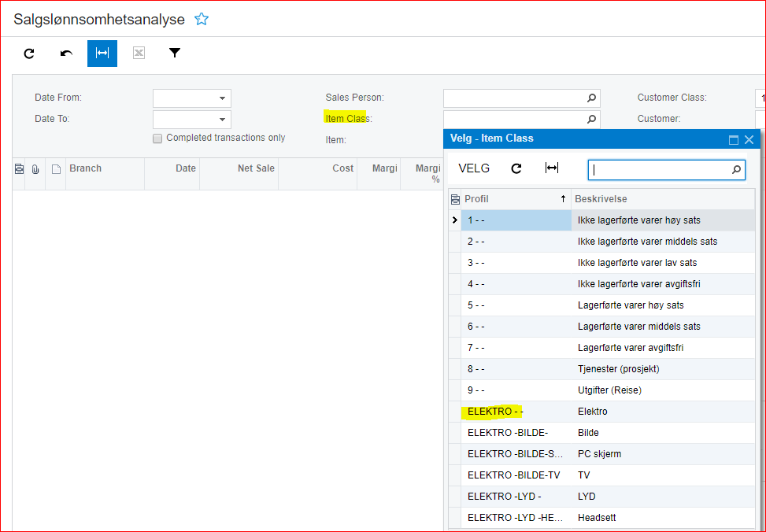Click the undo arrow in the main toolbar
766x532 pixels.
[x=66, y=54]
